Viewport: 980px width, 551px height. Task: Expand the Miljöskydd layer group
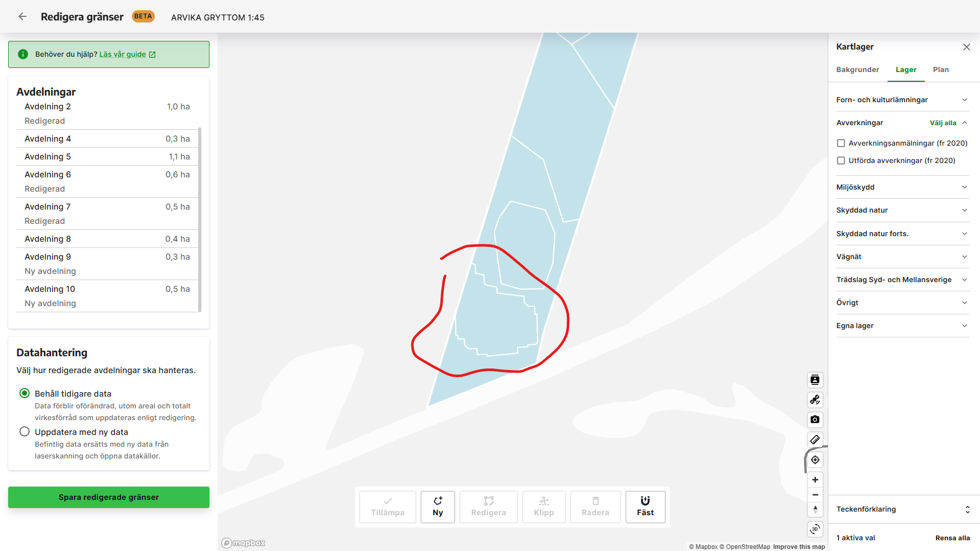[x=902, y=187]
